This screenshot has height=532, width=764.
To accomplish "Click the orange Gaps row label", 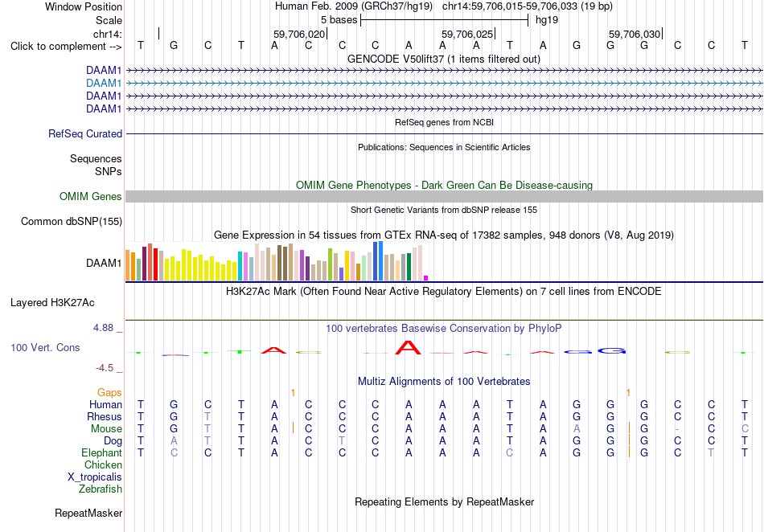I will tap(109, 392).
